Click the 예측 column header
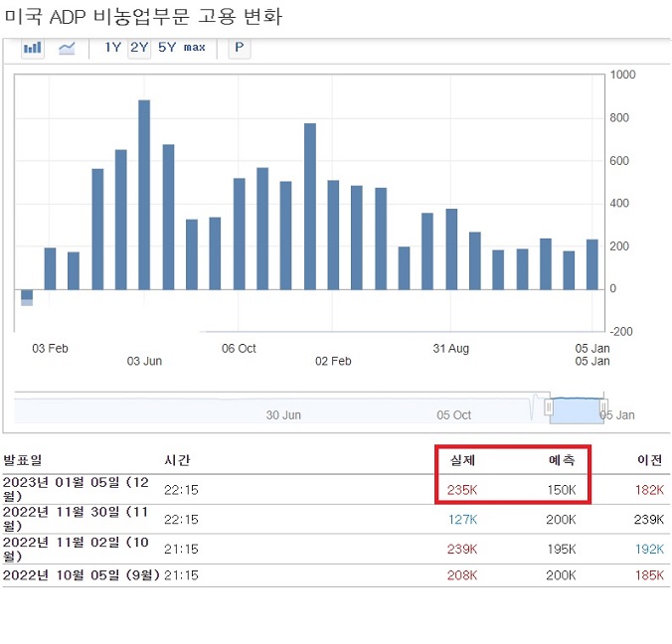The height and width of the screenshot is (644, 672). pos(562,460)
